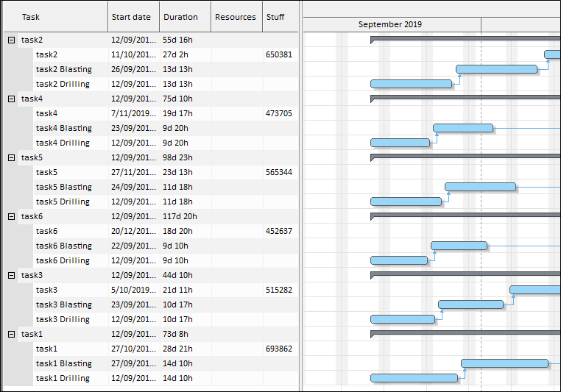
Task: Click the task2 summary bar in chart
Action: coord(465,38)
